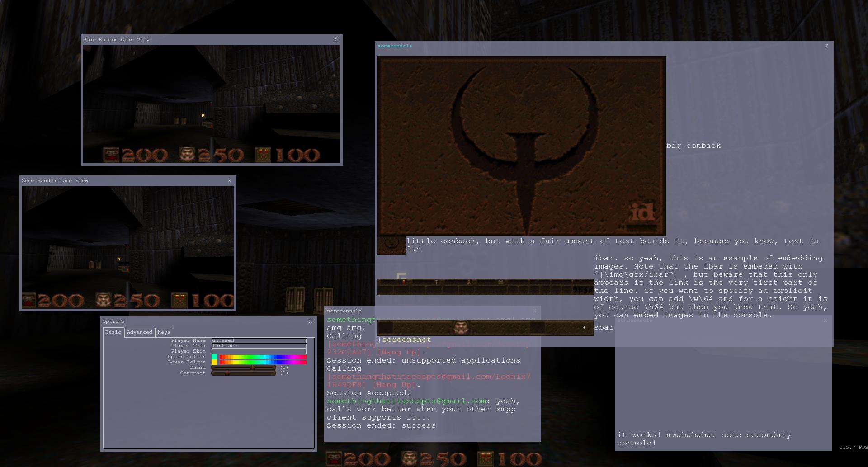This screenshot has width=868, height=467.
Task: Click the Gamma slider track
Action: (244, 368)
